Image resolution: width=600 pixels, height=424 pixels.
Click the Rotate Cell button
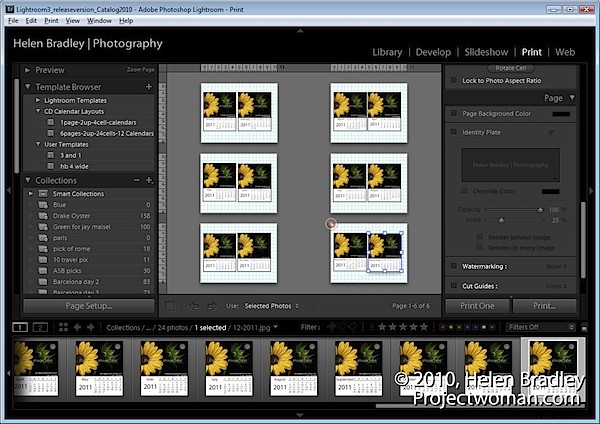click(x=511, y=68)
